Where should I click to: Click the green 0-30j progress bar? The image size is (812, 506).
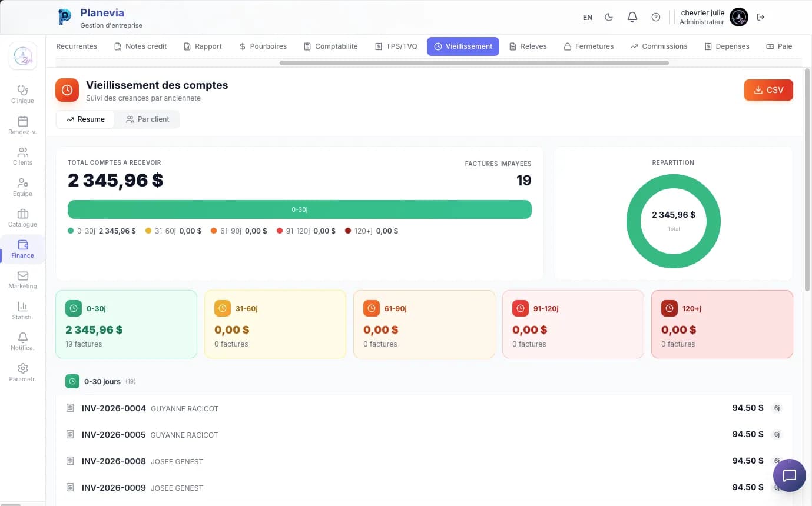coord(300,209)
